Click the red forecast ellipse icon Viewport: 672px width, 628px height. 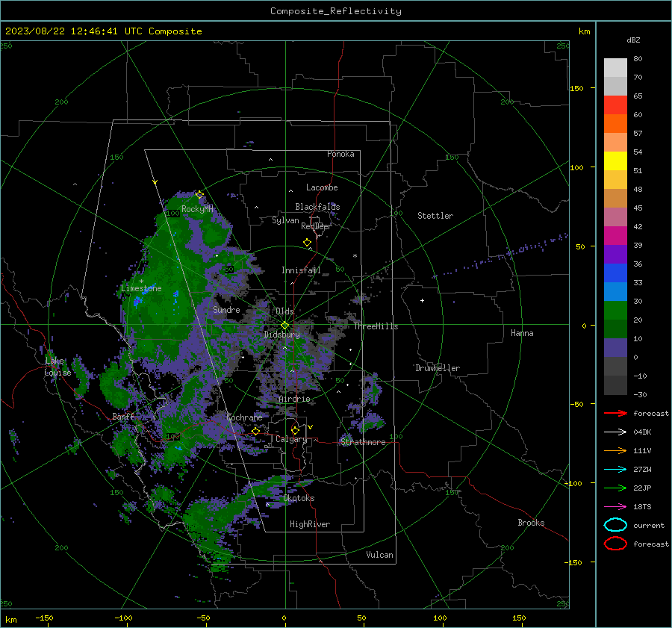[615, 544]
